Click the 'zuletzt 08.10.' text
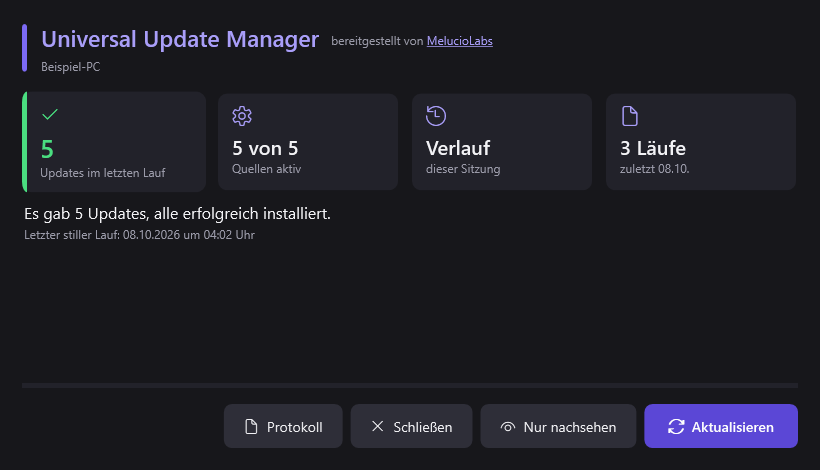The height and width of the screenshot is (470, 820). pos(655,169)
